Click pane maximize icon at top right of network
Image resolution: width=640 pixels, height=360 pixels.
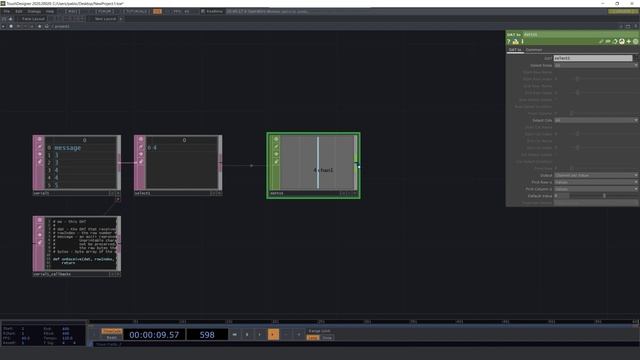628,26
